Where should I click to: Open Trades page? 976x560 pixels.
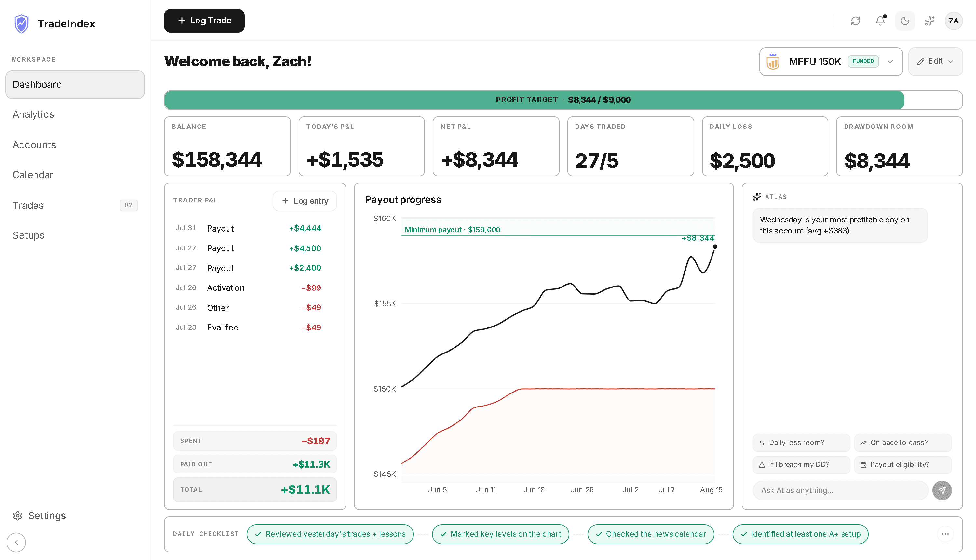28,205
